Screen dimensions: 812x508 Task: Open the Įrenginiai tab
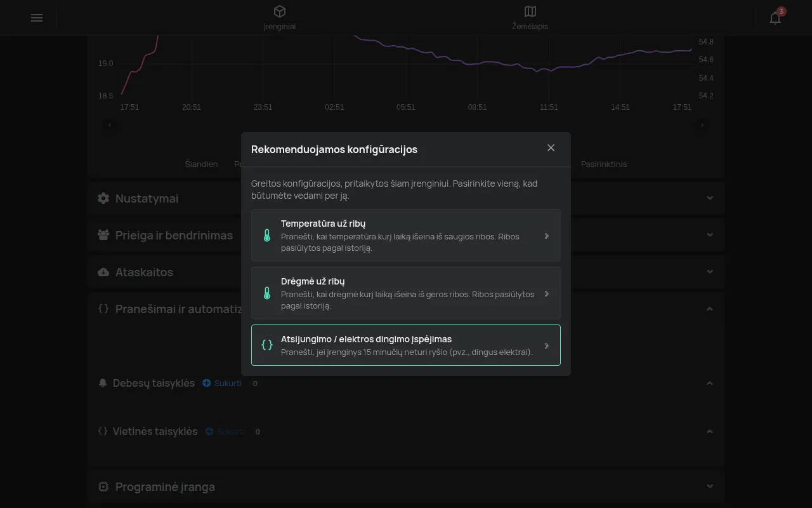click(x=280, y=18)
